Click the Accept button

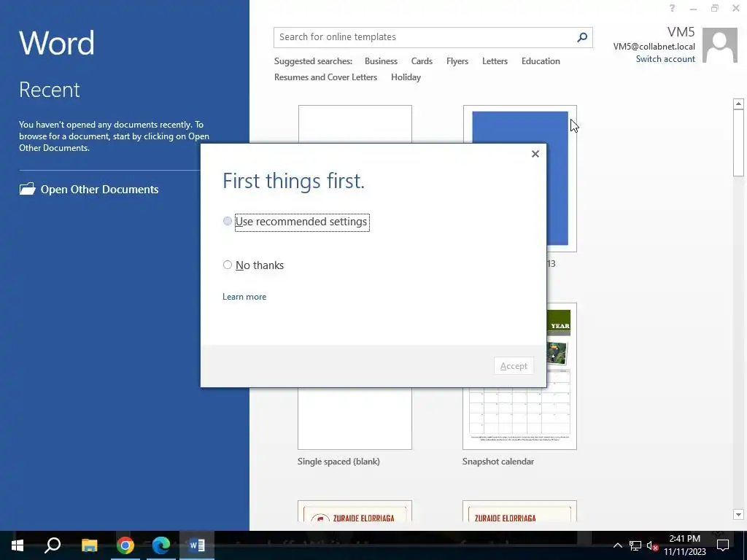pos(514,366)
